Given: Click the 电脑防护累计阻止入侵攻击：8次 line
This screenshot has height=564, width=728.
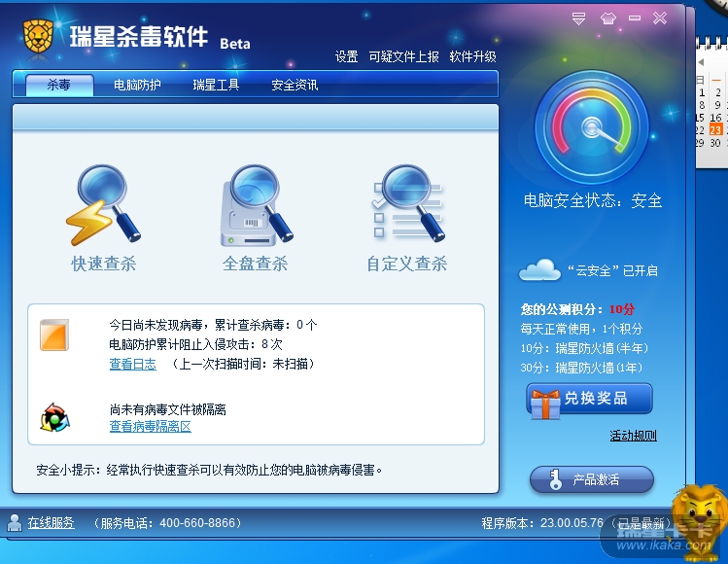Looking at the screenshot, I should tap(195, 344).
